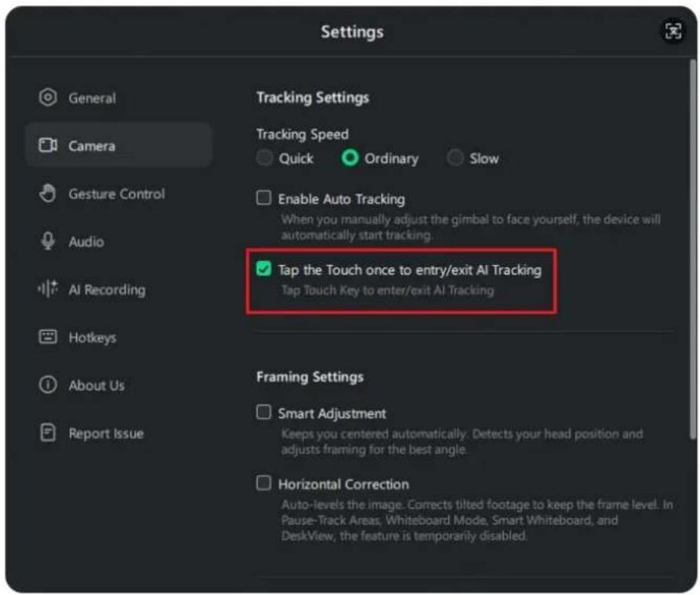Viewport: 700px width, 595px height.
Task: Uncheck Tap the Touch once AI Tracking
Action: pyautogui.click(x=263, y=269)
